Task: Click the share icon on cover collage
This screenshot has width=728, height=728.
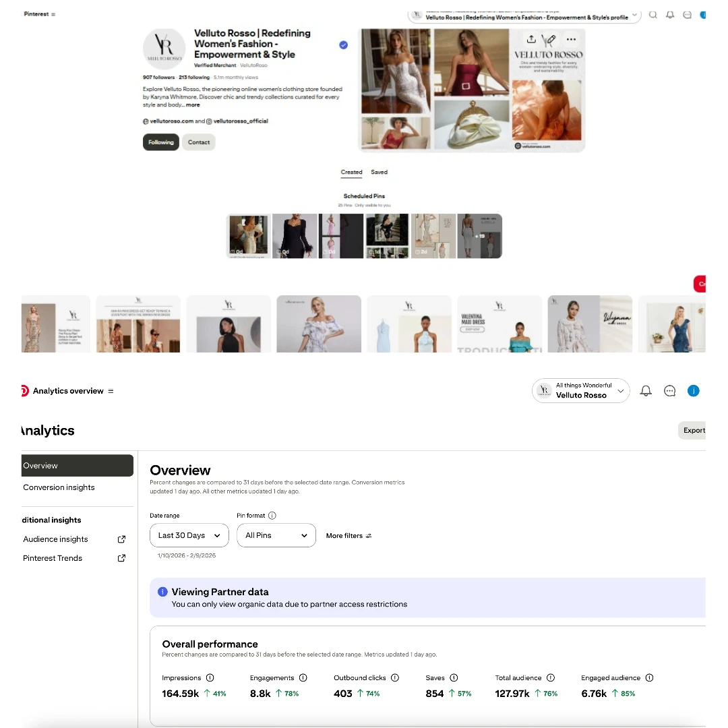Action: (x=531, y=40)
